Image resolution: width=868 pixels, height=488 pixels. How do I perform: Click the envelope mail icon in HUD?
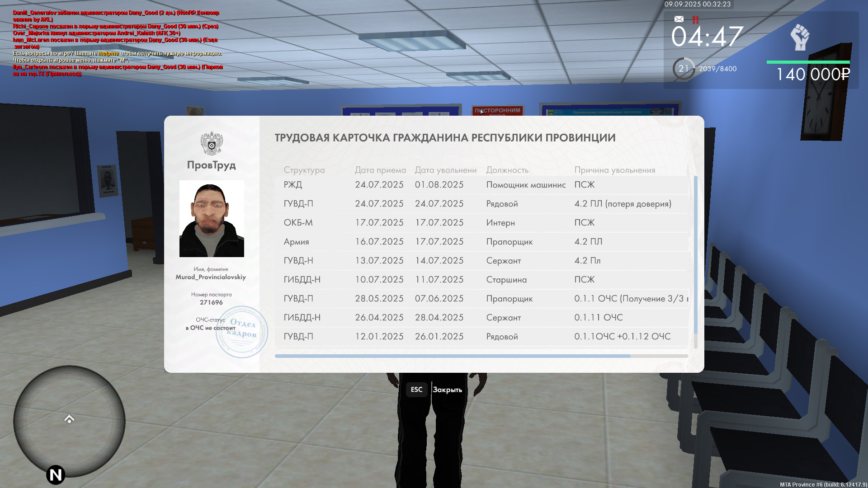[x=679, y=19]
